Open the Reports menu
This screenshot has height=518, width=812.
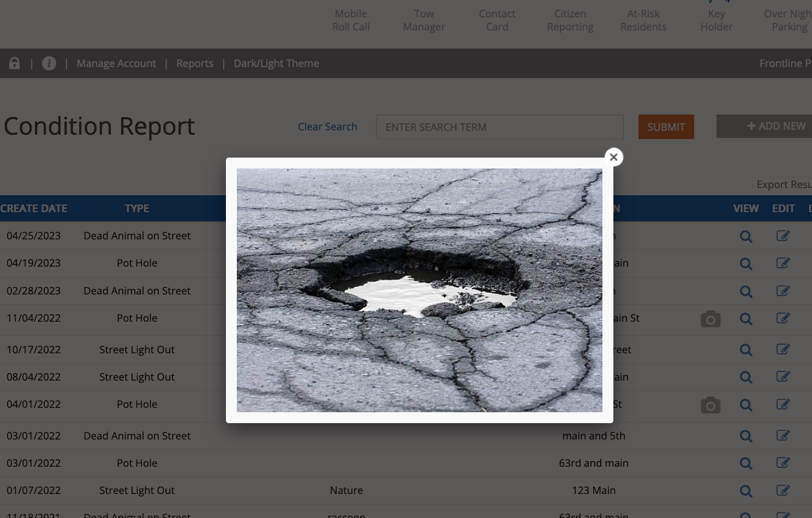(x=195, y=63)
